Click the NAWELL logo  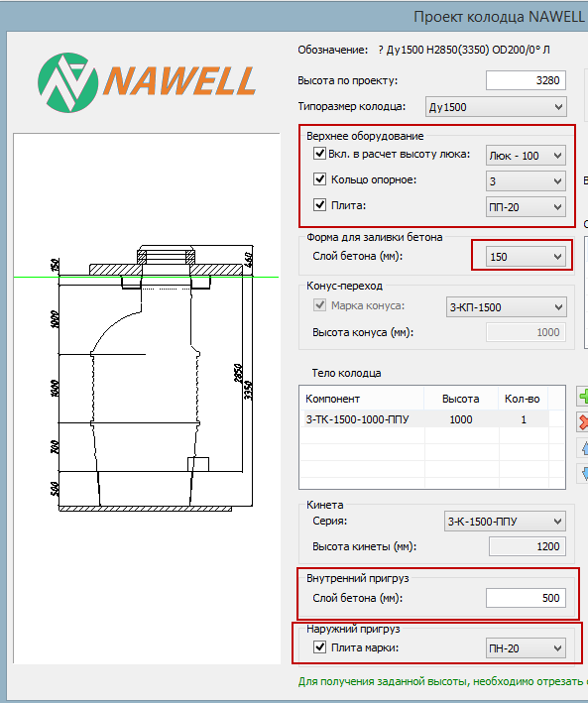click(x=147, y=82)
